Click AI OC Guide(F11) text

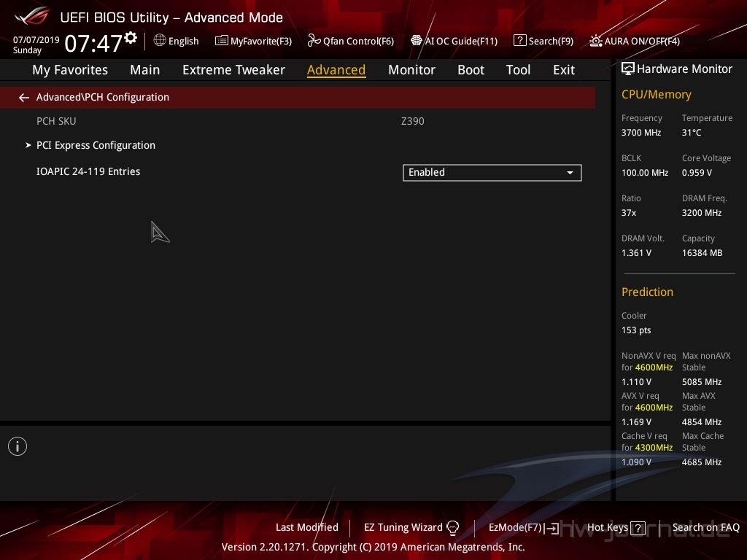[461, 41]
